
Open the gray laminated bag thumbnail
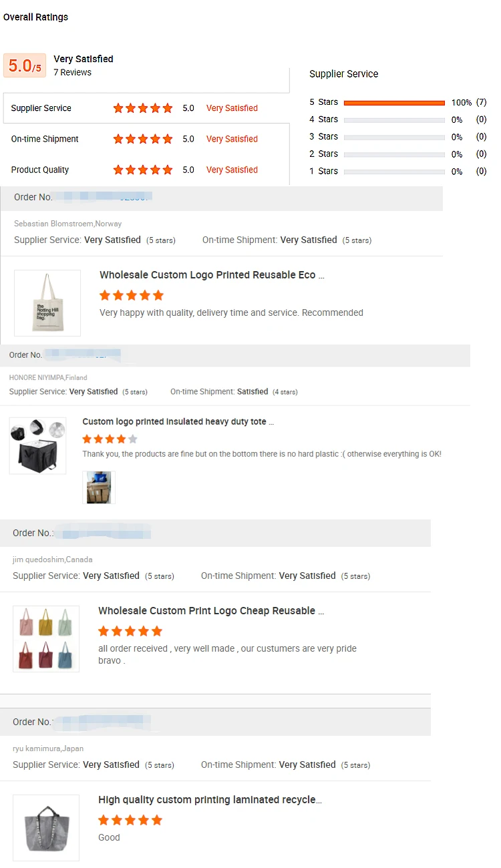46,828
